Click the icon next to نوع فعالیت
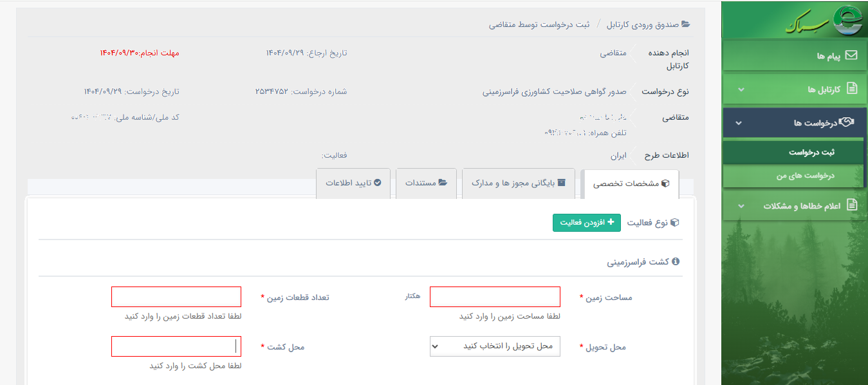 point(675,221)
